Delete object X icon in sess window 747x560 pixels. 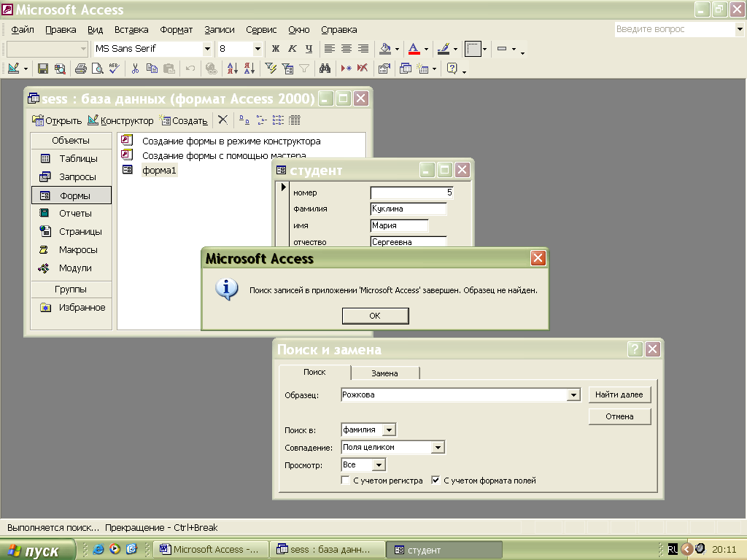223,120
